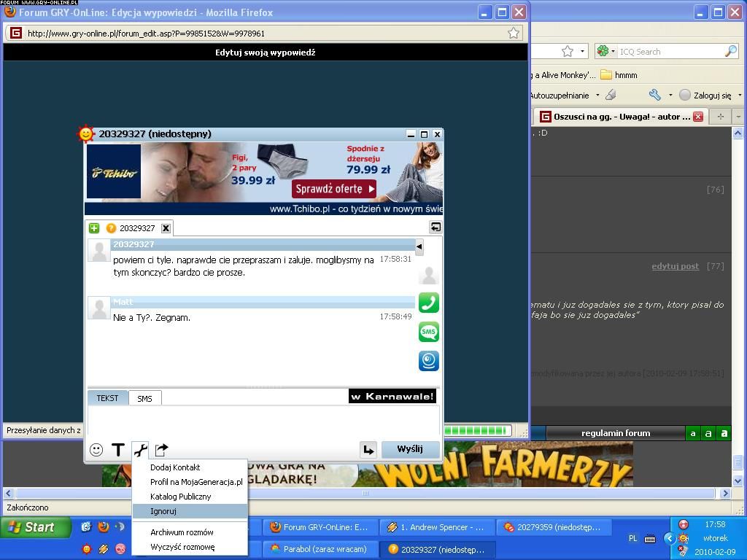
Task: Click the GRY-OnLine site icon in address bar
Action: 16,33
